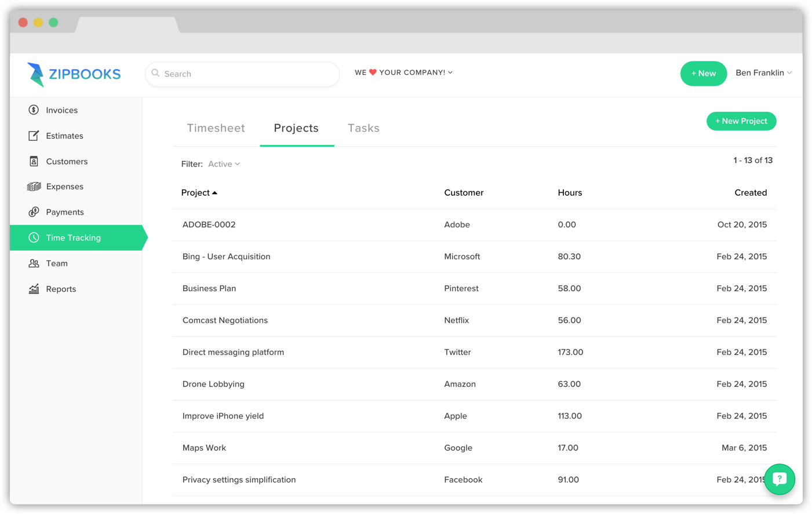Screen dimensions: 812x514
Task: Open Customers in the sidebar
Action: click(76, 161)
